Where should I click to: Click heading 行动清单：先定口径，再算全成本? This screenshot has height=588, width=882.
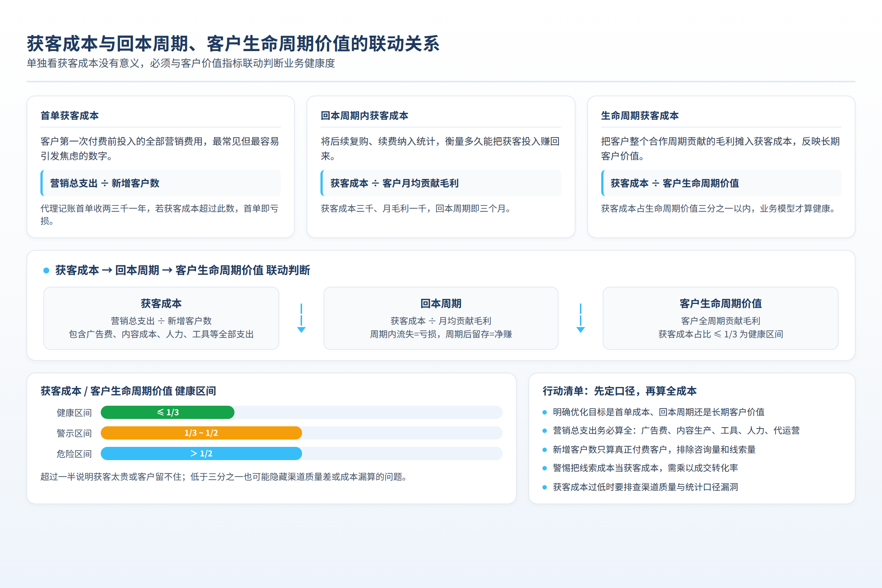click(620, 391)
